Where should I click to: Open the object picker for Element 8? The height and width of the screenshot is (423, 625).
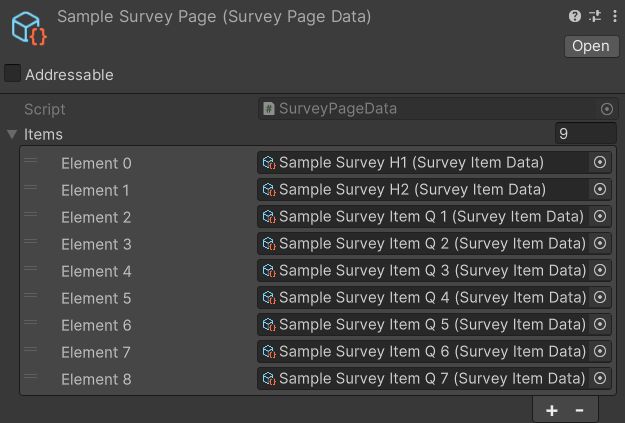600,378
